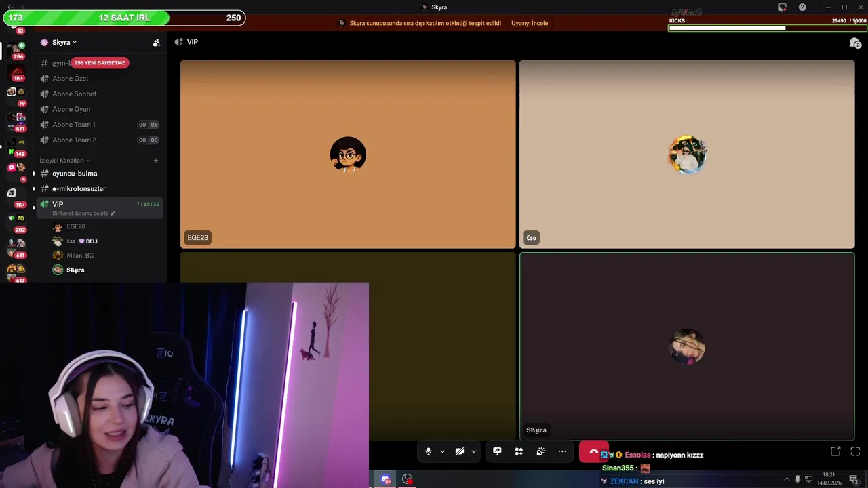Join the Abone Team 1 voice channel
The width and height of the screenshot is (868, 488).
(x=100, y=125)
